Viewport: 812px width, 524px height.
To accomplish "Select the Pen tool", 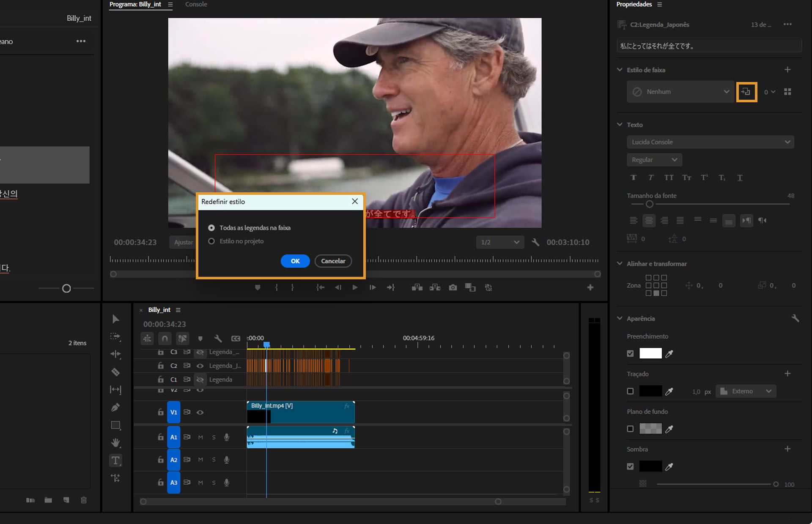I will tap(115, 407).
